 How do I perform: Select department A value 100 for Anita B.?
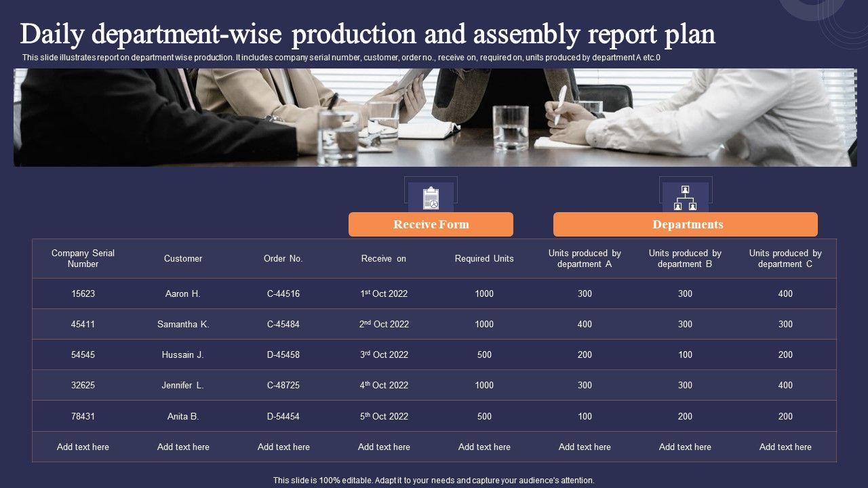pos(585,416)
